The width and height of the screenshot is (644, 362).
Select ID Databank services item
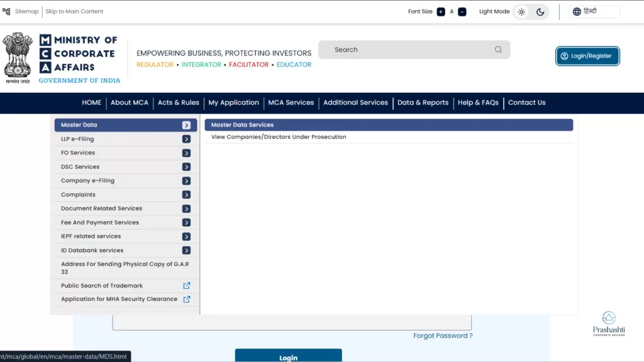click(x=126, y=250)
